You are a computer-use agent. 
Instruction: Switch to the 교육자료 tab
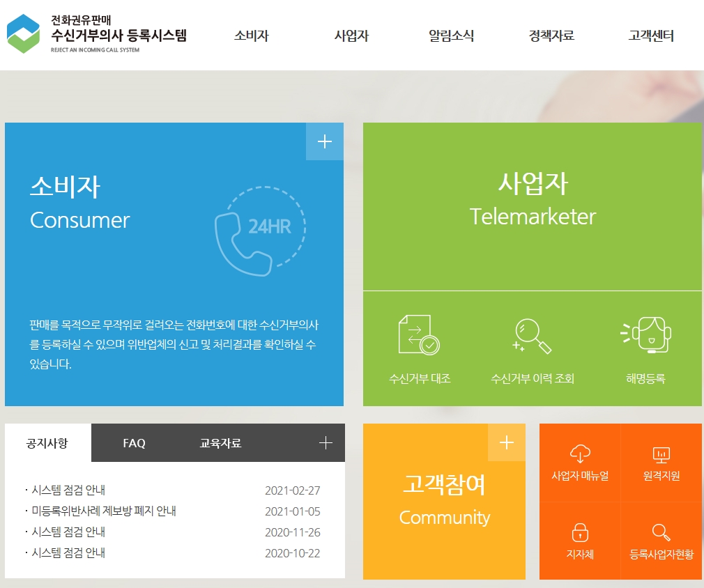pyautogui.click(x=220, y=443)
